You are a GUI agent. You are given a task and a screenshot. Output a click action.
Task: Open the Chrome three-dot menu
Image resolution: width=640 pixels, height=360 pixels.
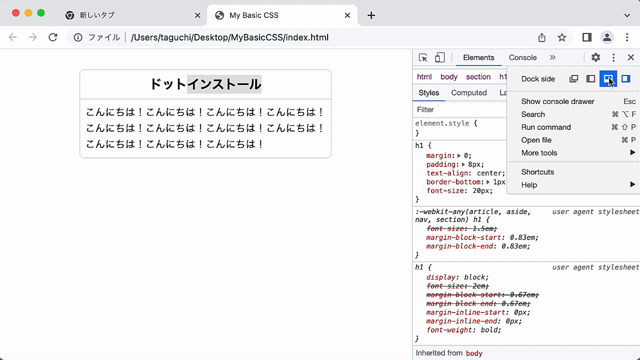tap(627, 38)
